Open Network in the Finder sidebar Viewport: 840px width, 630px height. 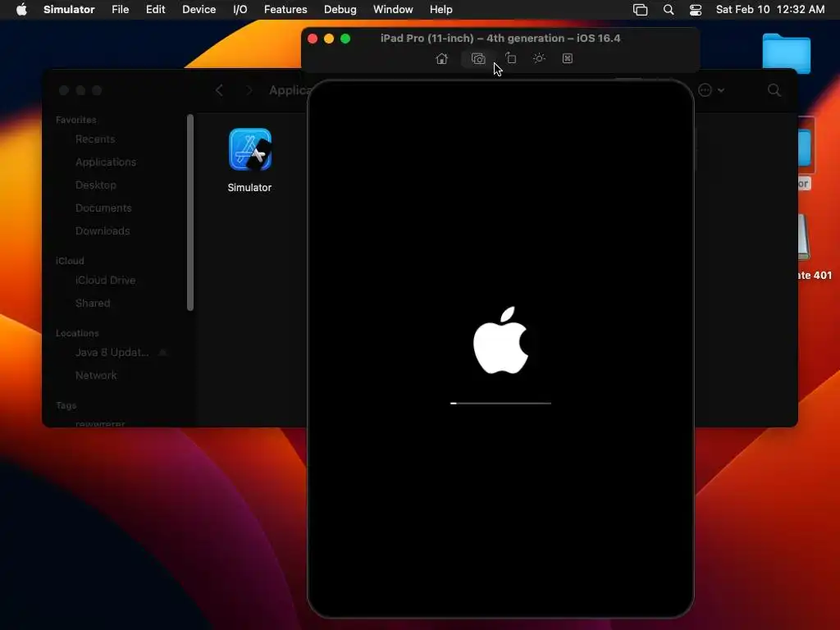pos(96,376)
